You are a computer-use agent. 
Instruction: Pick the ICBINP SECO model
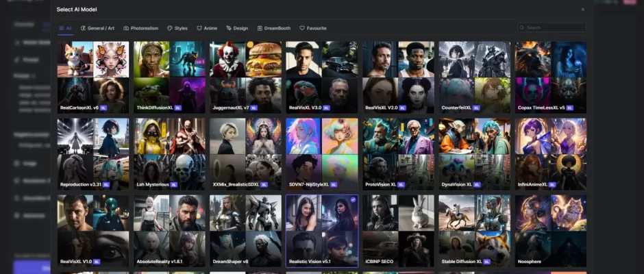pyautogui.click(x=399, y=231)
